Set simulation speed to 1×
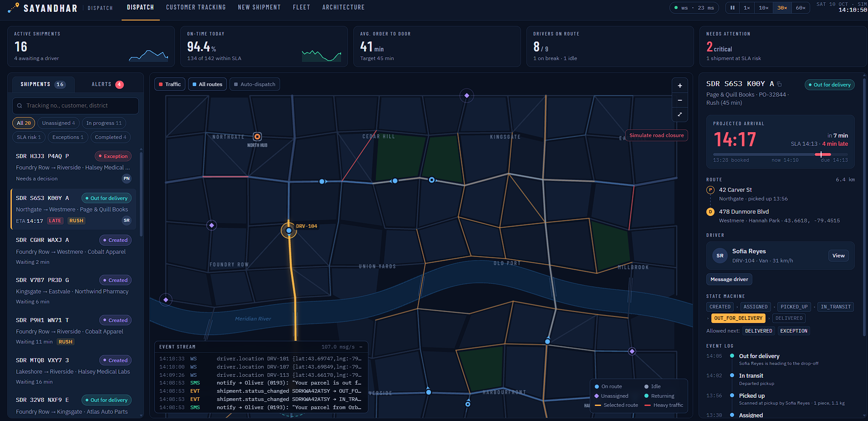Image resolution: width=868 pixels, height=421 pixels. pyautogui.click(x=747, y=8)
